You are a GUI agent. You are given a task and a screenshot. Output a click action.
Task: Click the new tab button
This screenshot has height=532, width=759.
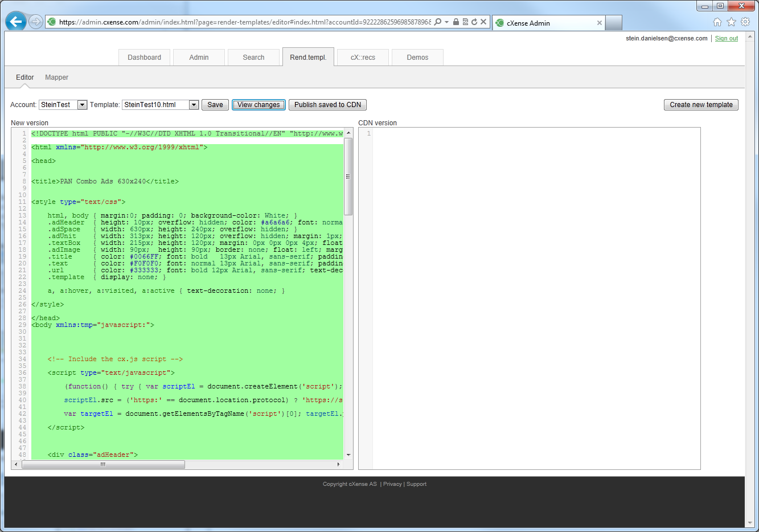pos(613,23)
